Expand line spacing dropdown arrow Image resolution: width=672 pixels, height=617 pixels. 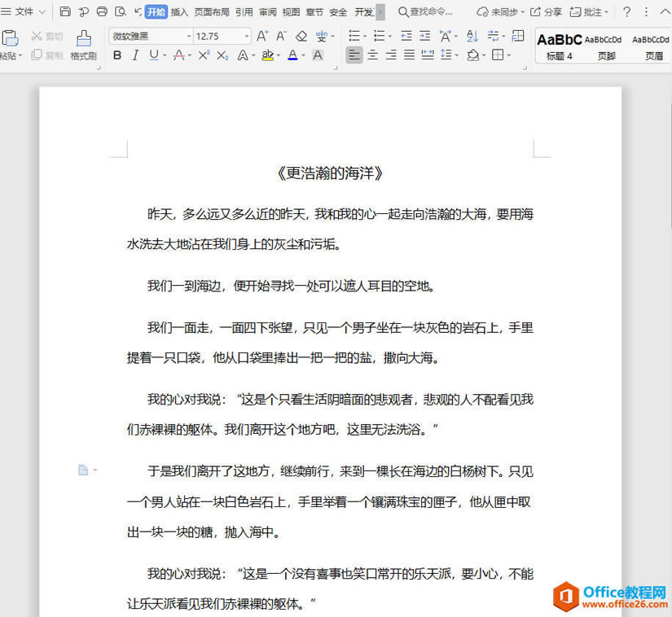click(x=457, y=55)
